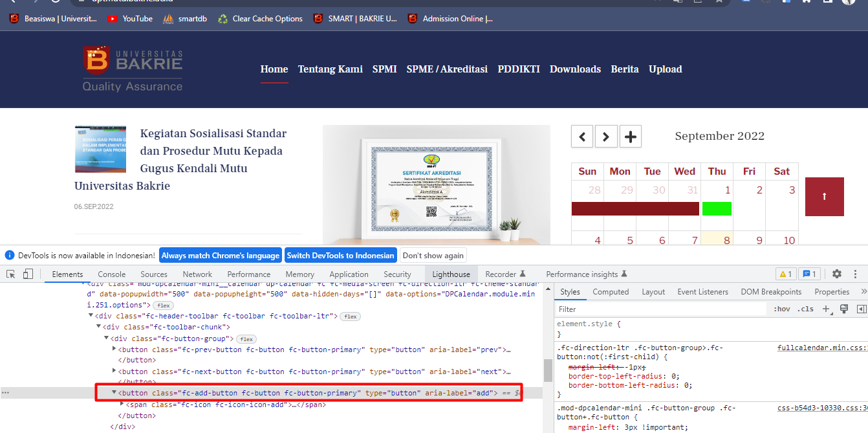Viewport: 868px width, 433px height.
Task: Open the Tentang Kami menu item
Action: point(330,69)
